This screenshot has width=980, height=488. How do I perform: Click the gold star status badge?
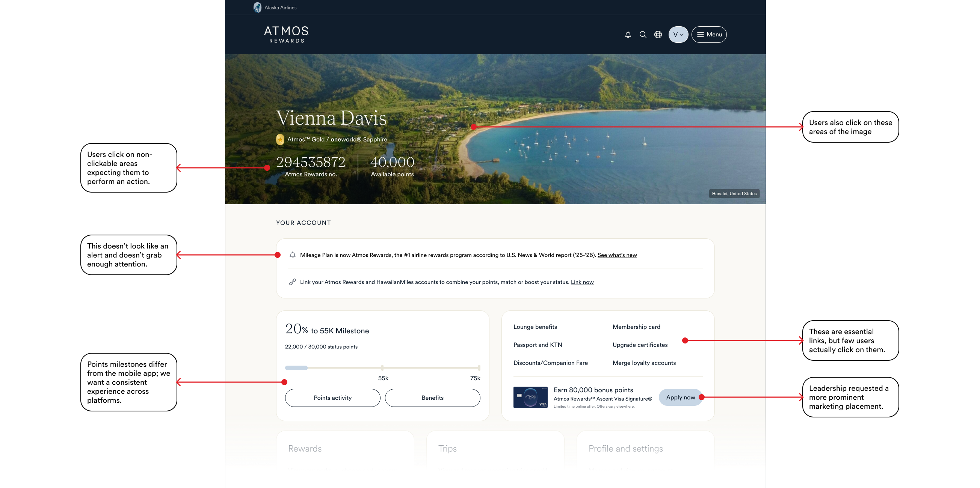coord(280,140)
